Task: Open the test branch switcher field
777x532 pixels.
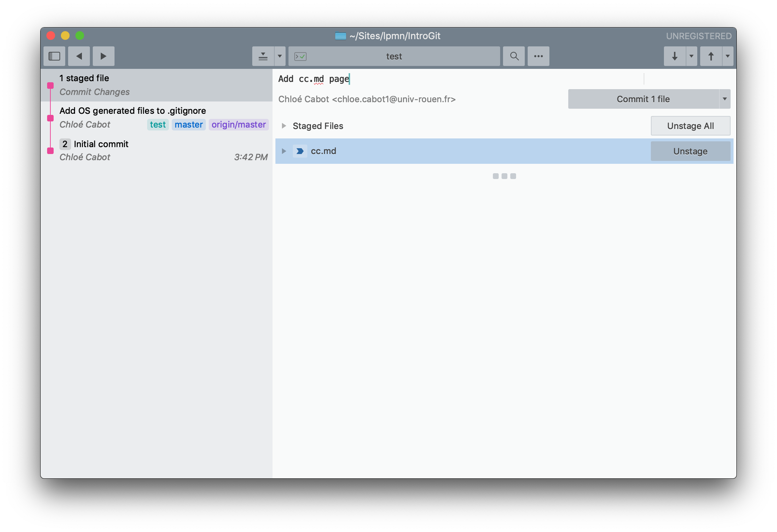Action: click(x=394, y=56)
